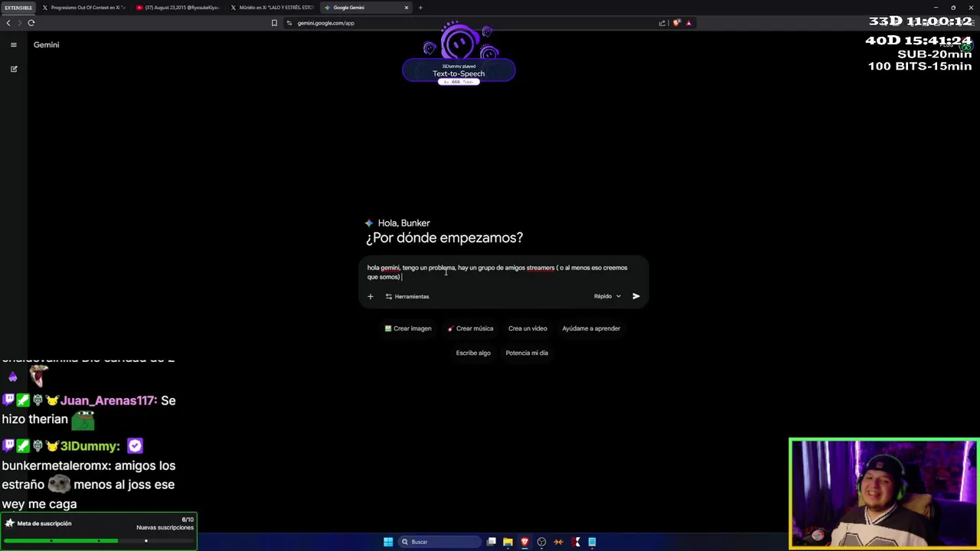The image size is (980, 551).
Task: Click the Brave browser taskbar icon
Action: click(x=524, y=542)
